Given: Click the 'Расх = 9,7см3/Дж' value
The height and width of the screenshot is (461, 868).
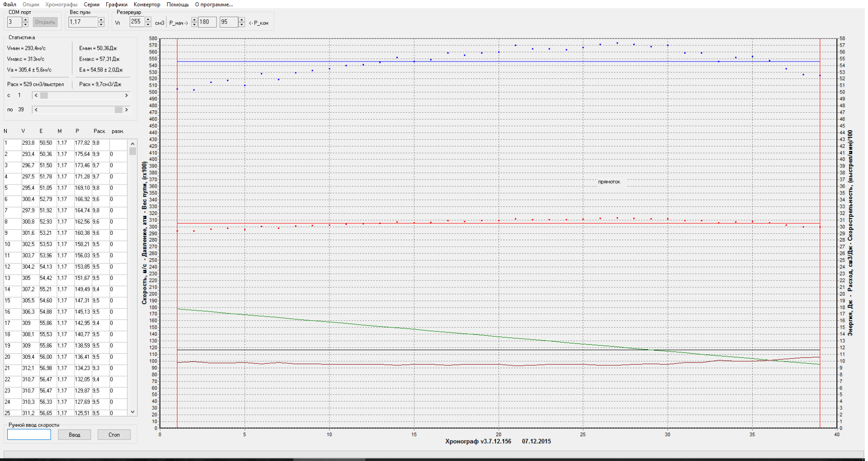Looking at the screenshot, I should pyautogui.click(x=100, y=85).
